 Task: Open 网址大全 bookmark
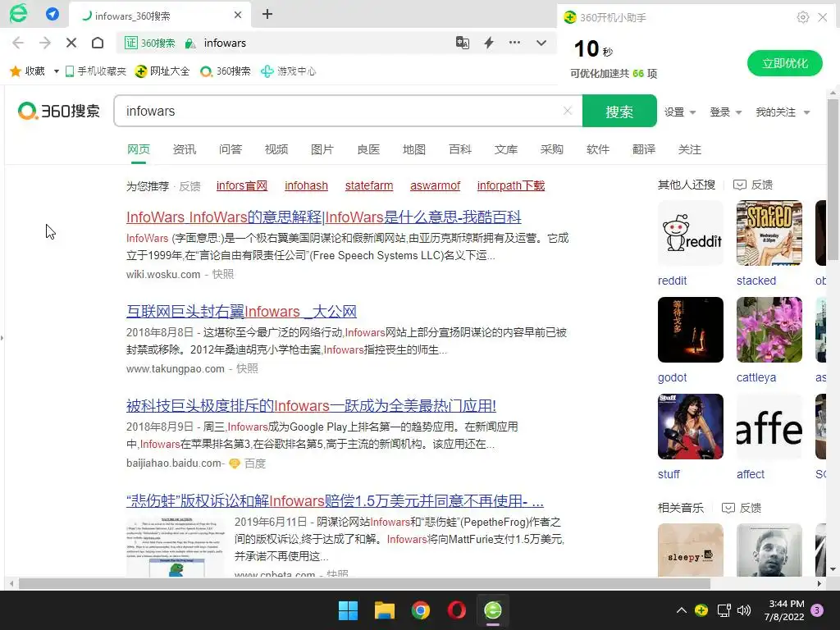pyautogui.click(x=162, y=71)
